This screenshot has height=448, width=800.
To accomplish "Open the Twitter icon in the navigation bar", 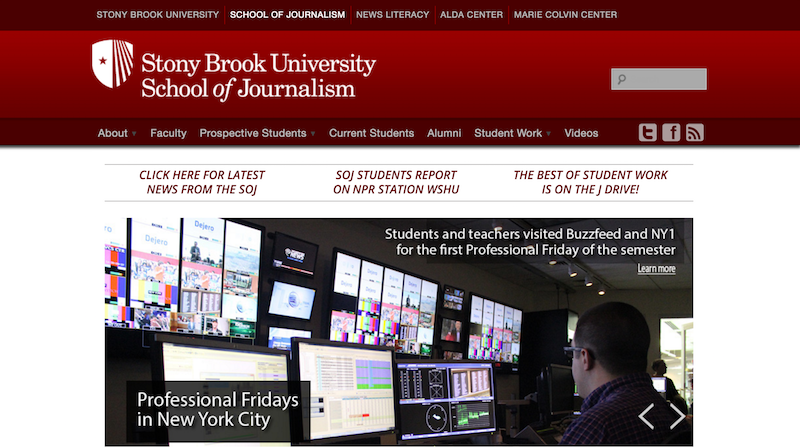I will point(647,133).
